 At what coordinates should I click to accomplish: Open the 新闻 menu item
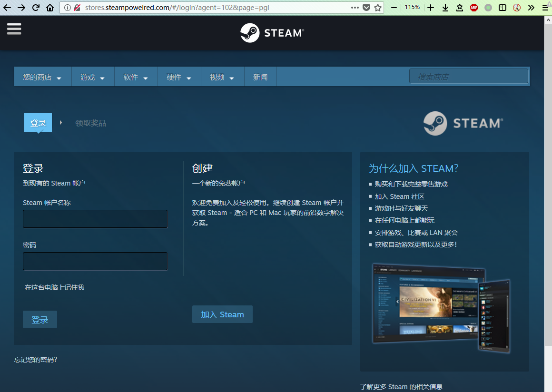(x=260, y=77)
